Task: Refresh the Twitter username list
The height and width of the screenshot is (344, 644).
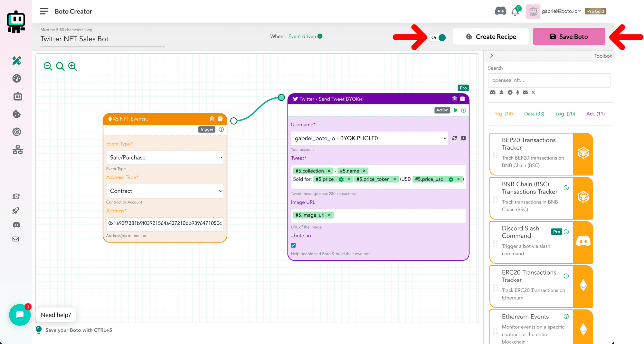Action: point(454,138)
